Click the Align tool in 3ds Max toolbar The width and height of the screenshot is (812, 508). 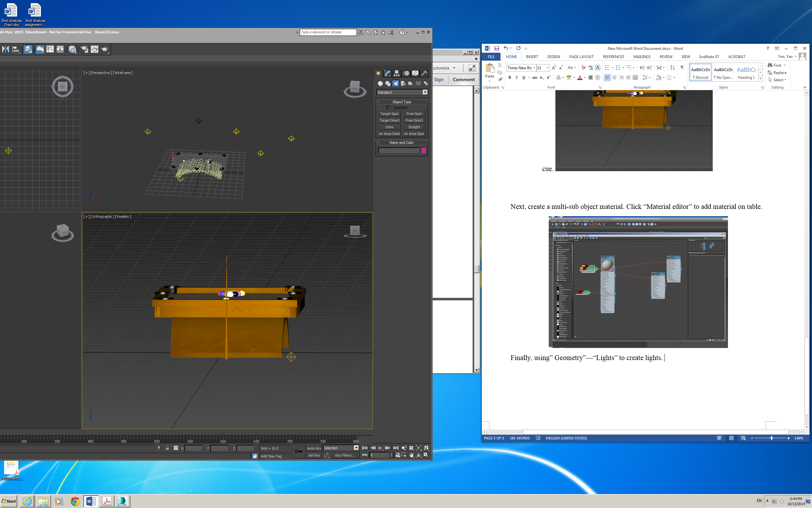(x=16, y=50)
